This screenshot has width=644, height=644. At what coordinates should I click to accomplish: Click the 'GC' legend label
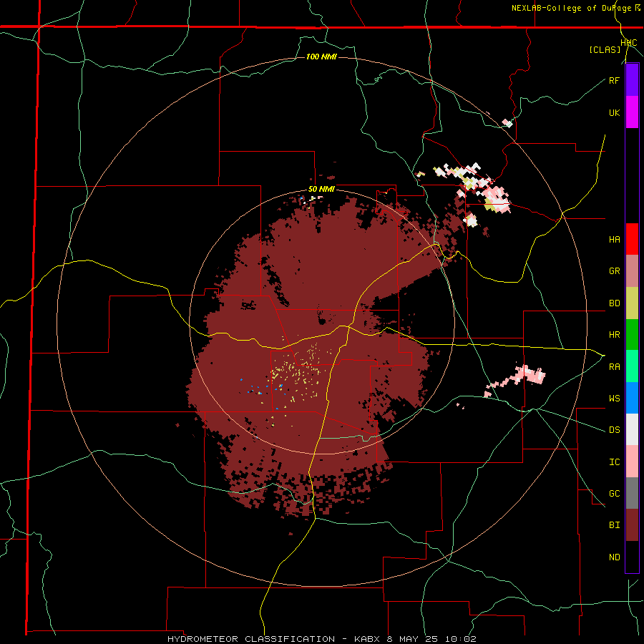pyautogui.click(x=614, y=493)
